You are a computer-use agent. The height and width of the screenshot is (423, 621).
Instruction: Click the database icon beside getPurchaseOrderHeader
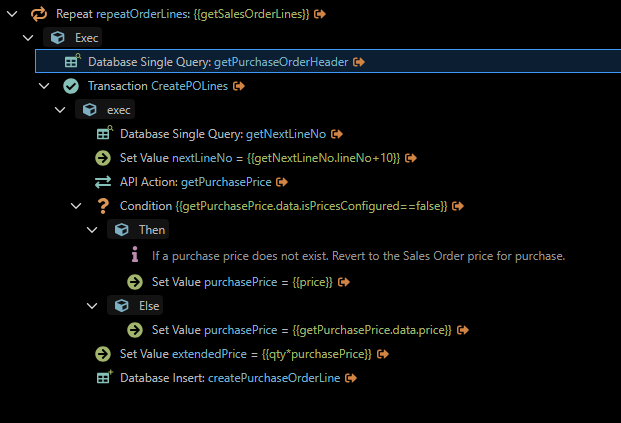pyautogui.click(x=72, y=62)
